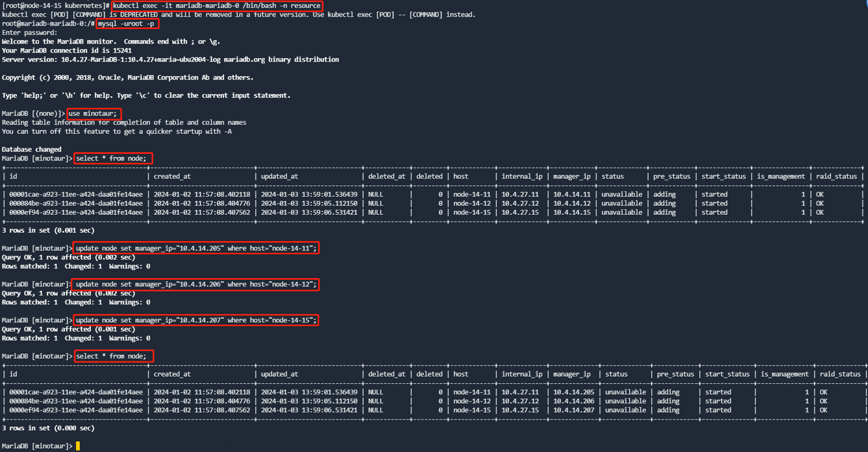Click '3 rows in set (0.000 sec)'
Screen dimensions: 868x452
coord(48,428)
